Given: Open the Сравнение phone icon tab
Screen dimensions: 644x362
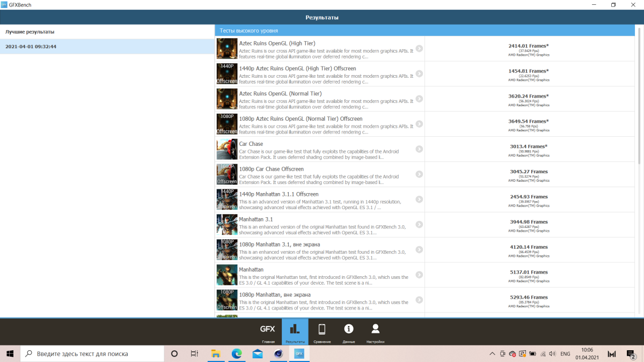Looking at the screenshot, I should 322,332.
